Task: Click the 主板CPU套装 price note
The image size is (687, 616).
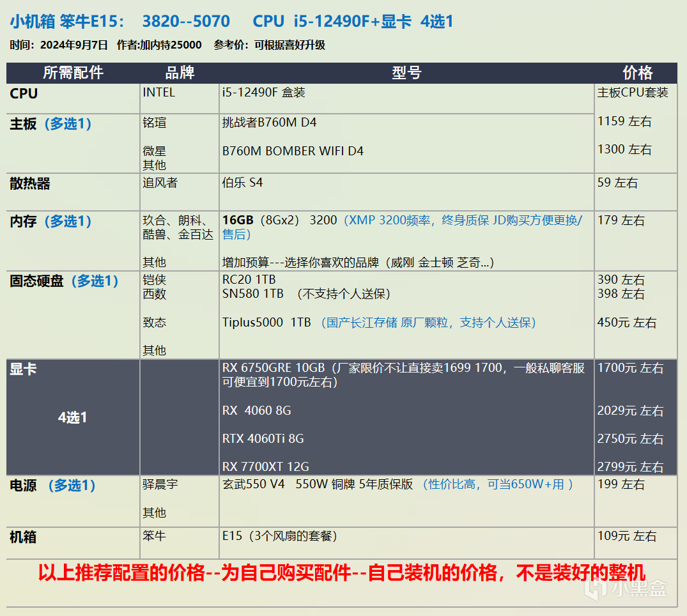Action: click(633, 93)
